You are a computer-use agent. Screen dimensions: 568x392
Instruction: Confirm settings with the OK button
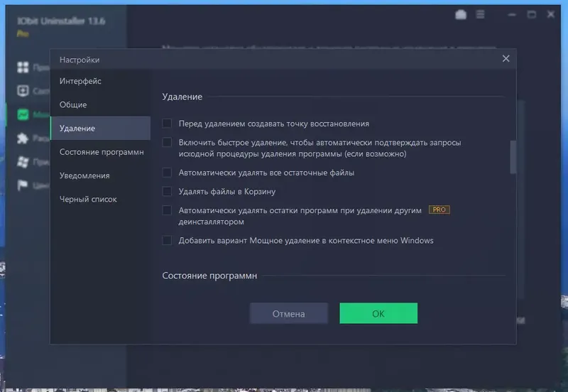coord(378,313)
